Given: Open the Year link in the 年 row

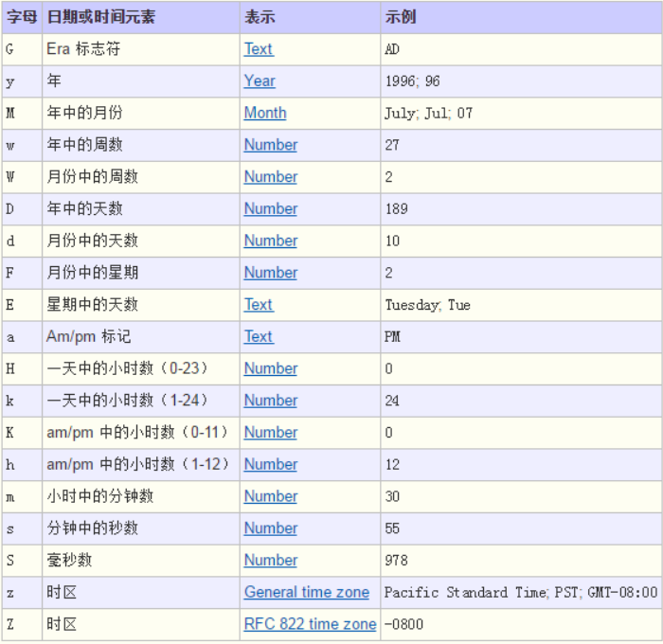Looking at the screenshot, I should [x=260, y=80].
